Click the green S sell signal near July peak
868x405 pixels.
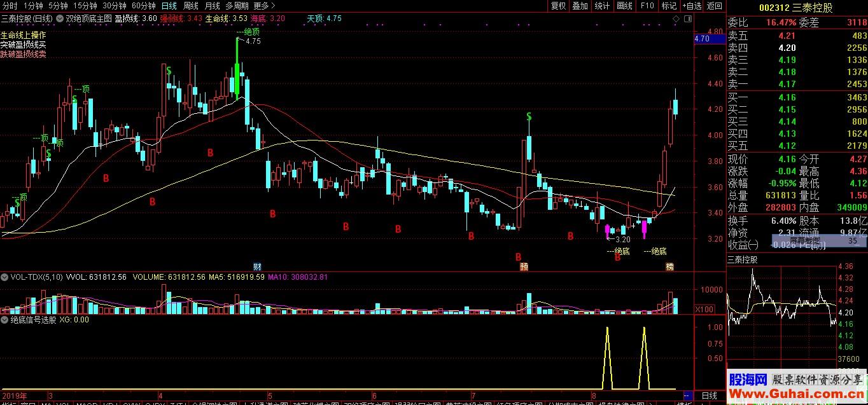click(529, 117)
